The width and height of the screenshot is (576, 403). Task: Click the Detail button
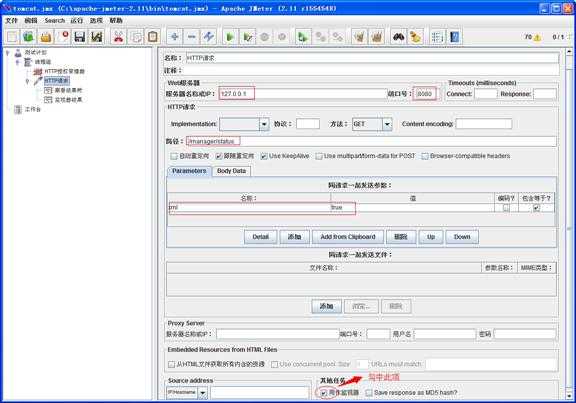(x=260, y=237)
